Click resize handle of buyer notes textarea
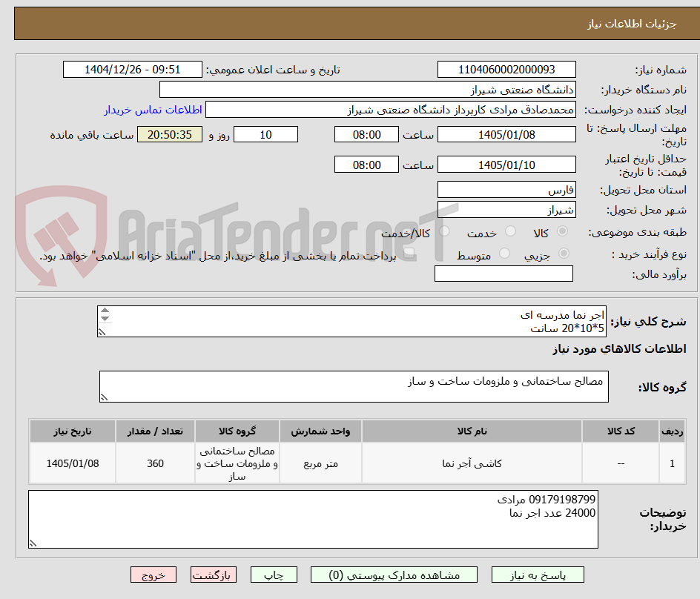The image size is (700, 599). click(33, 543)
